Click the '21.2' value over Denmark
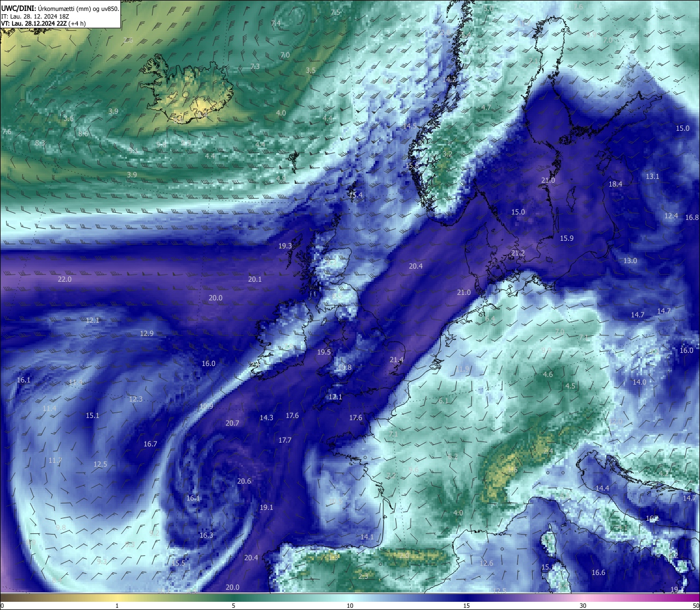Viewport: 700px width, 610px height. point(518,253)
